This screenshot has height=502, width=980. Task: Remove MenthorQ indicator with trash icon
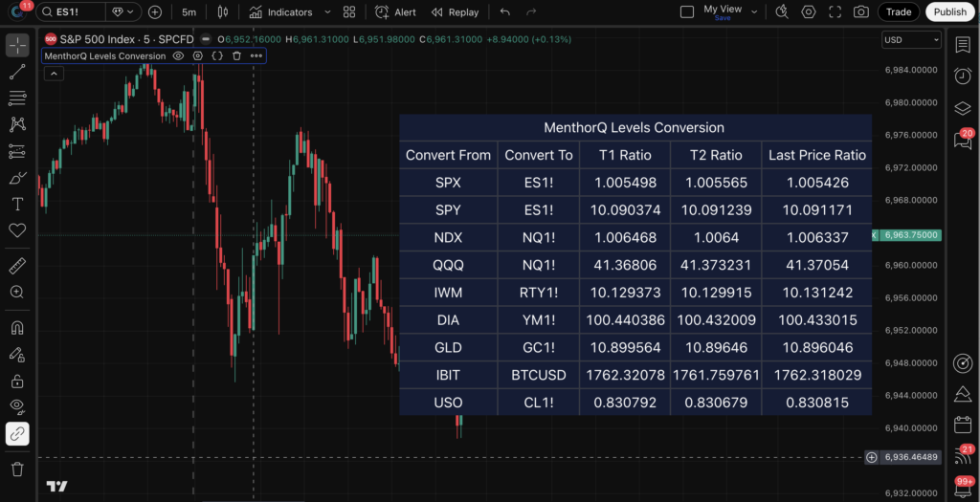[236, 55]
